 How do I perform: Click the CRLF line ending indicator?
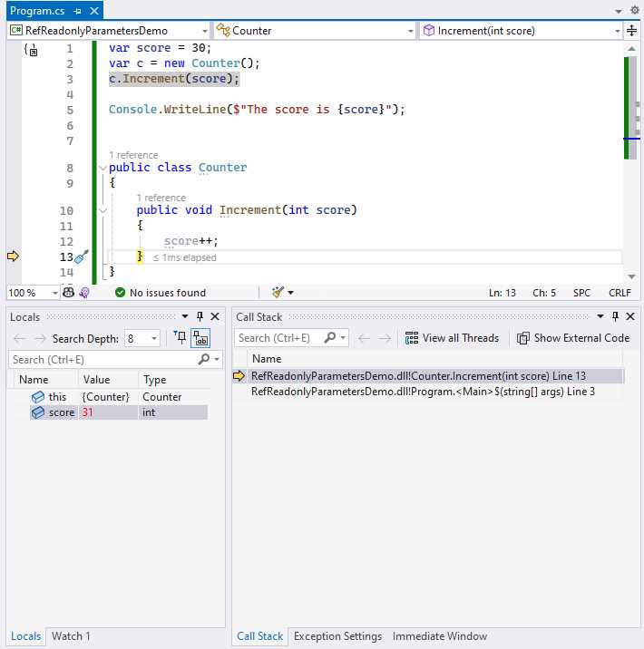(x=620, y=293)
